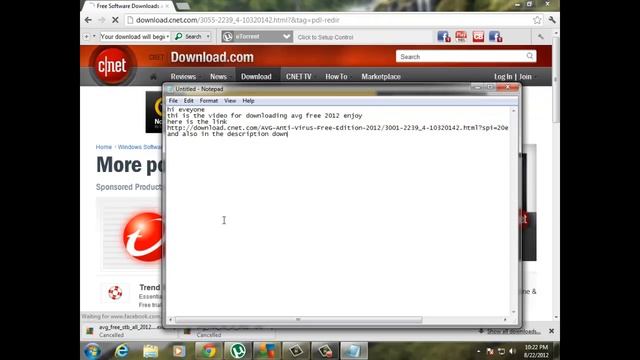Switch to Chrome on the taskbar
Image resolution: width=640 pixels, height=360 pixels.
point(208,351)
